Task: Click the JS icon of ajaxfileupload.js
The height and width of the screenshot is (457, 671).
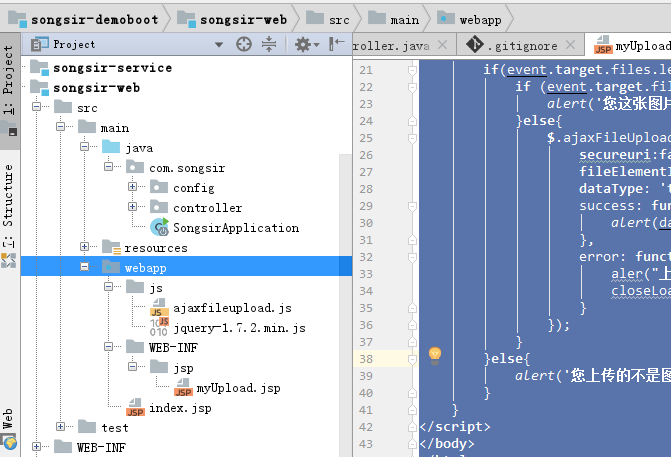Action: 158,307
